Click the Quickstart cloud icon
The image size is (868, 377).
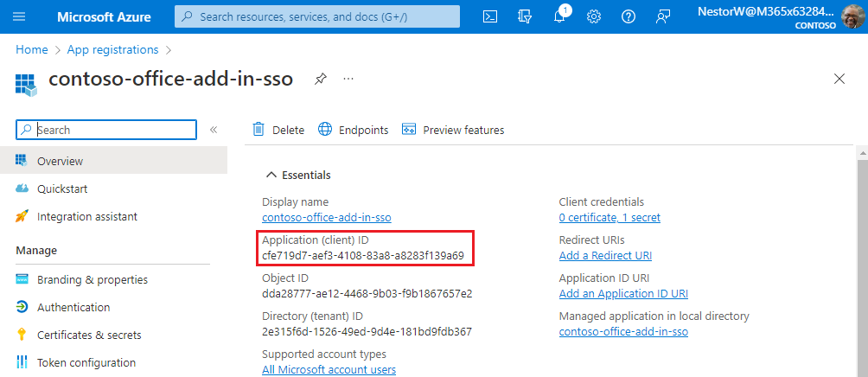[22, 188]
